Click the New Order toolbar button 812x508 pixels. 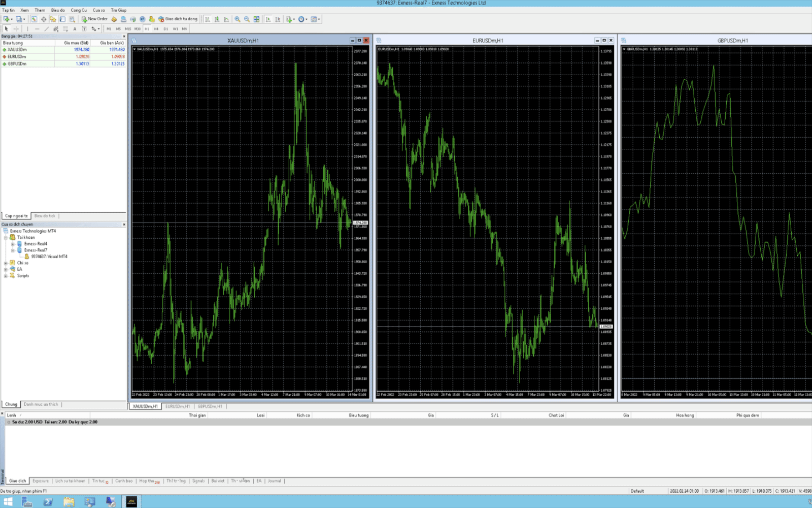[94, 19]
